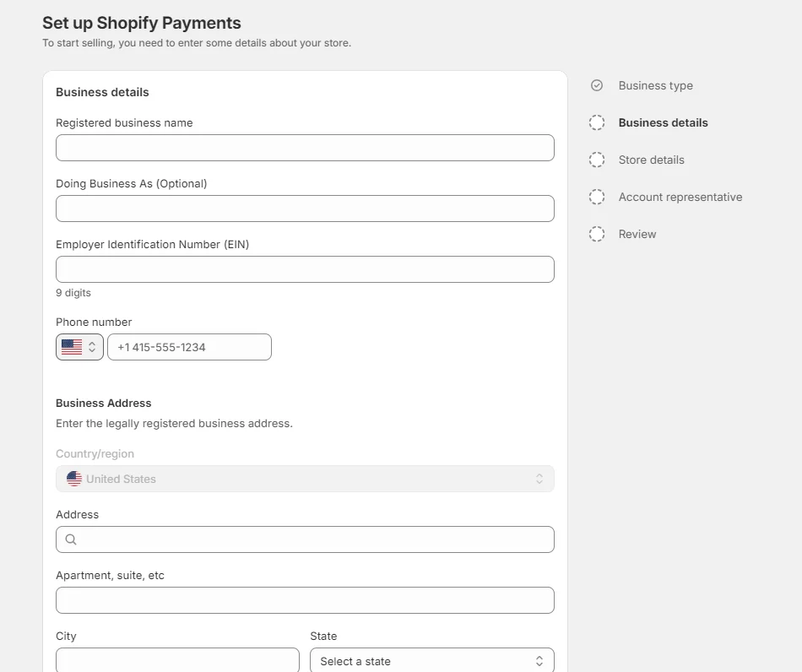Click the Business type checkmark icon

pyautogui.click(x=597, y=85)
